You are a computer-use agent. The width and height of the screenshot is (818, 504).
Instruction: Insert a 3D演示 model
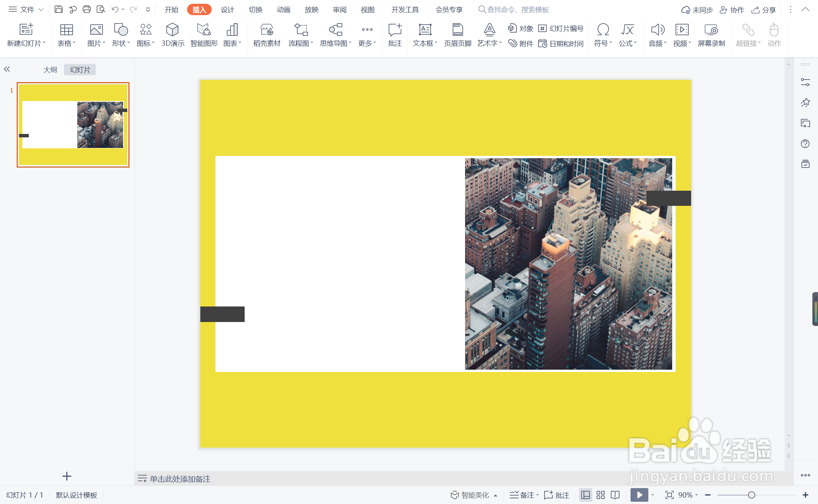[x=172, y=35]
